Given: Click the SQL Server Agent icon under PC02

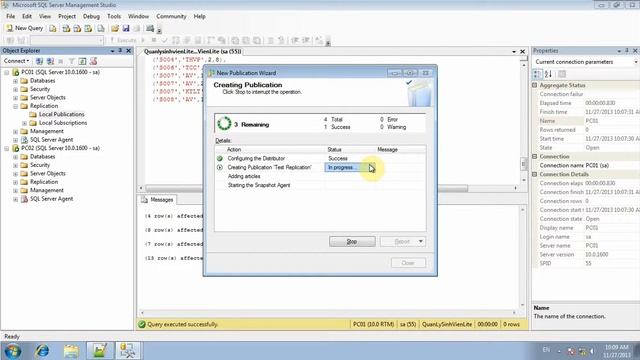Looking at the screenshot, I should [x=24, y=199].
